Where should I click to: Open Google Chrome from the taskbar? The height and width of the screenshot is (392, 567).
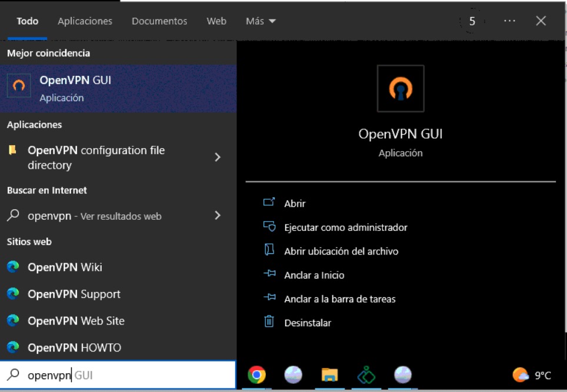point(256,375)
